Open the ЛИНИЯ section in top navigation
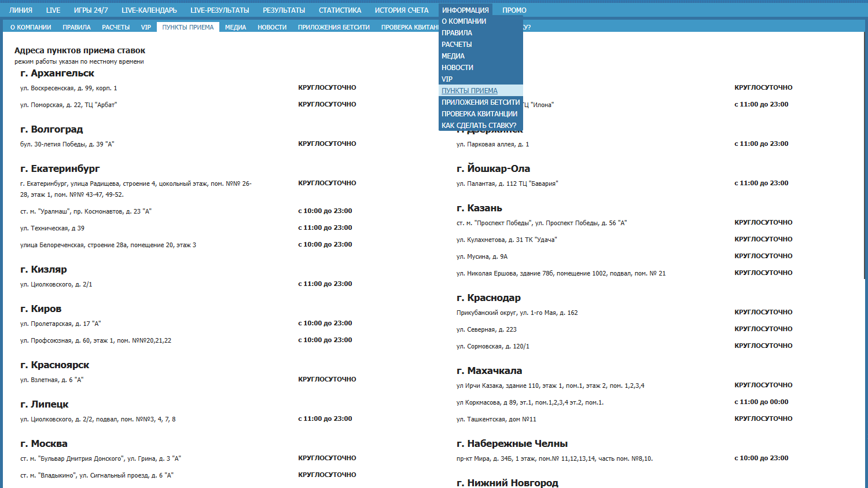Image resolution: width=868 pixels, height=488 pixels. (21, 10)
